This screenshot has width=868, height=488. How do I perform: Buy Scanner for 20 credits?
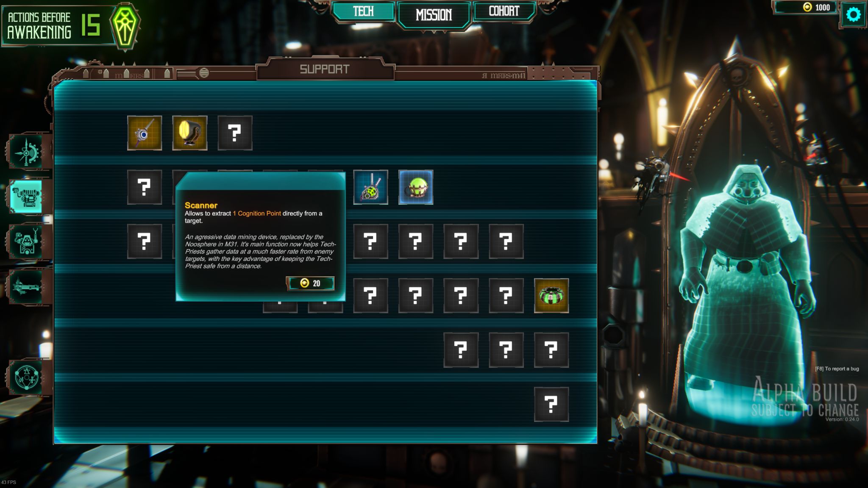point(311,283)
